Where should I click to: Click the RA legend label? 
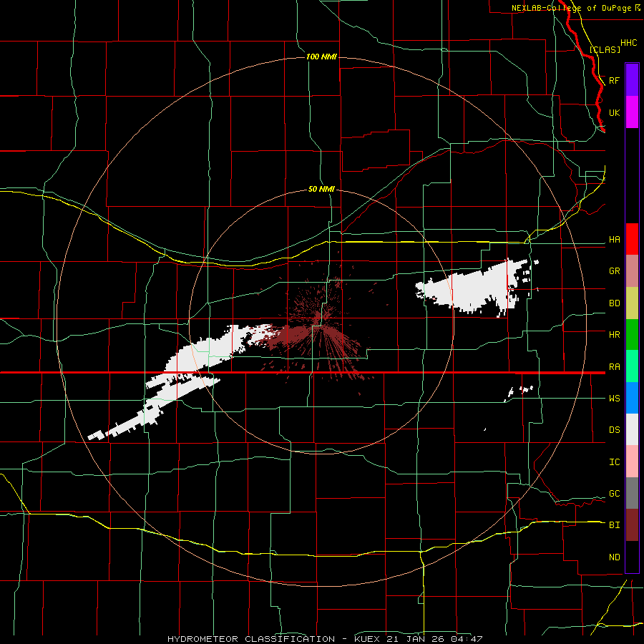615,367
